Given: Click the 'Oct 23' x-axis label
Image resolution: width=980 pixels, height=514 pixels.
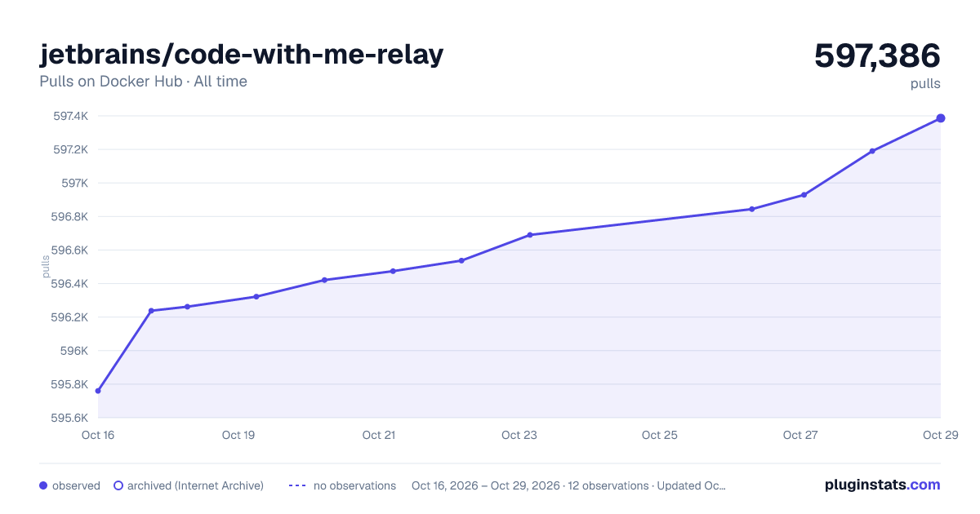Looking at the screenshot, I should click(x=519, y=435).
